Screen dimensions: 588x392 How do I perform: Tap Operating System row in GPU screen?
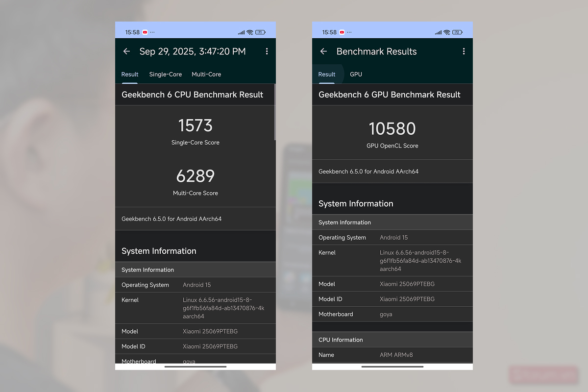point(392,237)
